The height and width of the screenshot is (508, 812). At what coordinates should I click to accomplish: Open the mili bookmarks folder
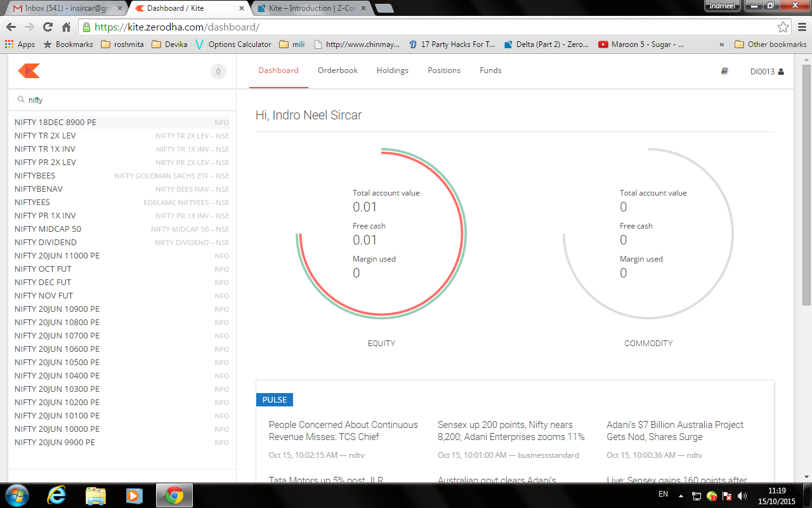pyautogui.click(x=292, y=44)
